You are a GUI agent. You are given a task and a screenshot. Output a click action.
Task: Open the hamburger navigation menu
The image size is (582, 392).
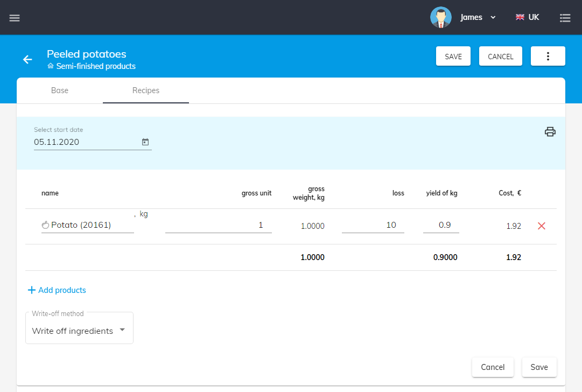click(15, 18)
